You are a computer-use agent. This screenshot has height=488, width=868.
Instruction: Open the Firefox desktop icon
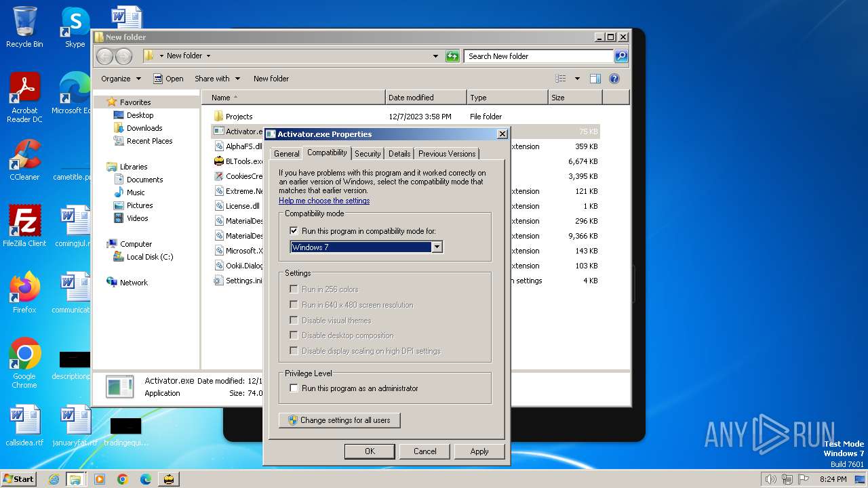click(x=24, y=293)
